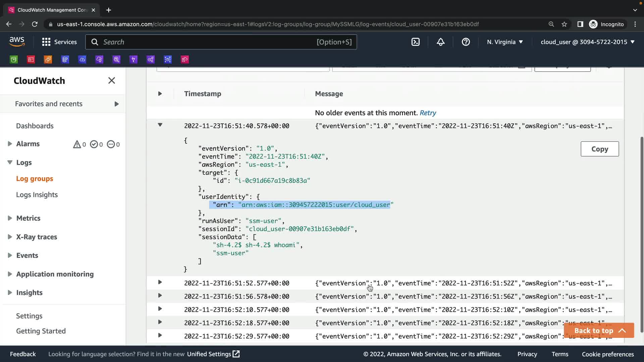The image size is (644, 362).
Task: Copy the expanded log event JSON
Action: tap(599, 149)
